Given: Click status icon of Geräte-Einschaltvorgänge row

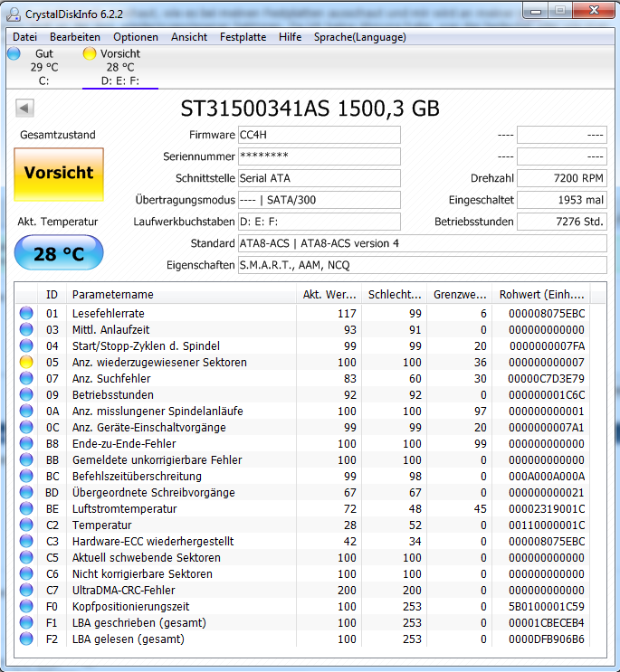Looking at the screenshot, I should point(26,427).
